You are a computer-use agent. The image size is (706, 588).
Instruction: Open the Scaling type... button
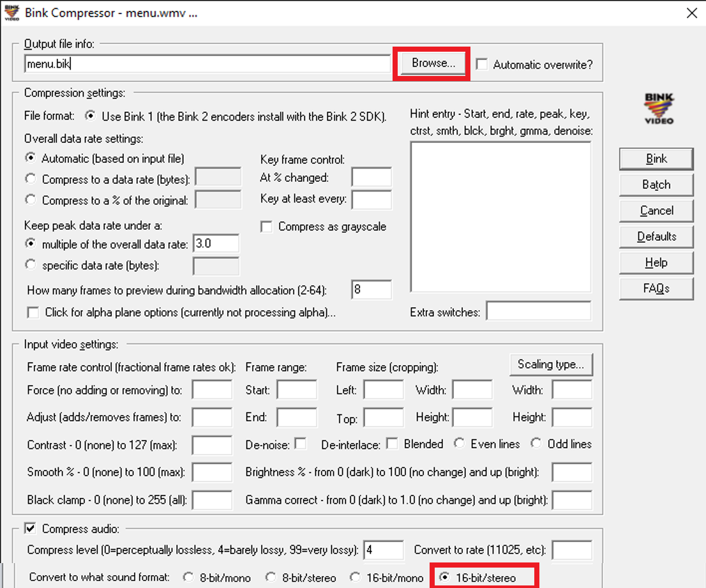pyautogui.click(x=551, y=365)
